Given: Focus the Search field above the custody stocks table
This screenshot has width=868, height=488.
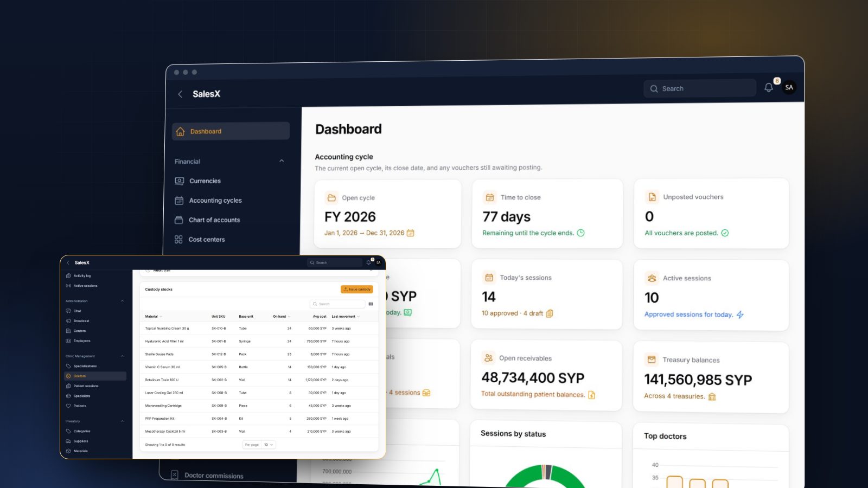Looking at the screenshot, I should point(337,304).
